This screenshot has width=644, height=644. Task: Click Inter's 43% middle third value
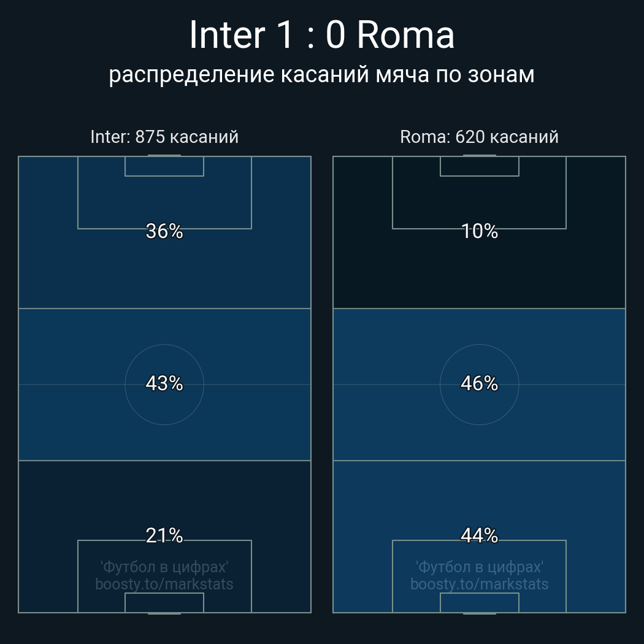pyautogui.click(x=164, y=383)
